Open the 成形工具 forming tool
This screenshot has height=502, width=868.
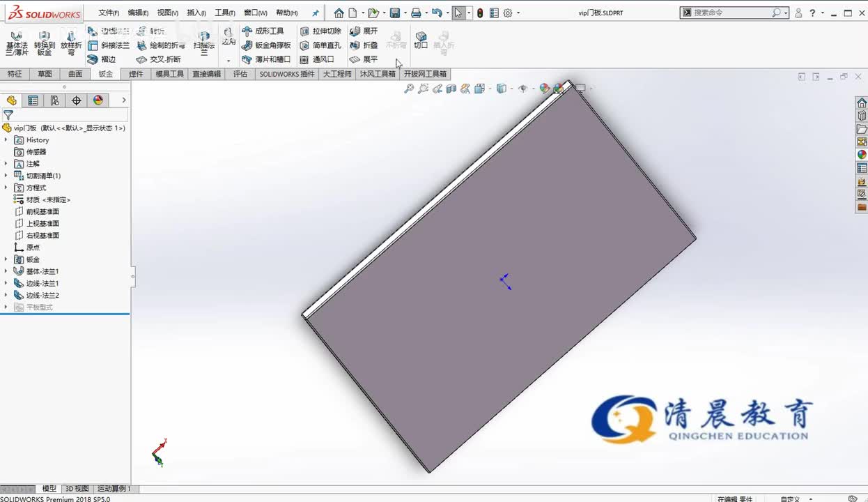pyautogui.click(x=263, y=31)
